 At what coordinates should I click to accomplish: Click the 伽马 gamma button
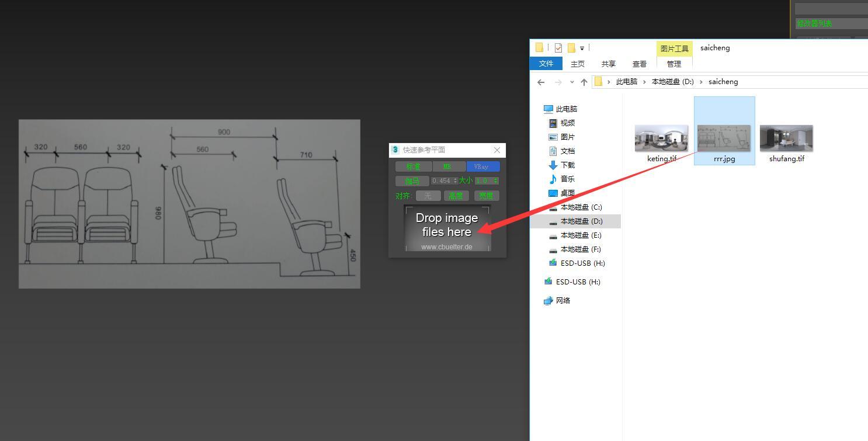pos(412,181)
